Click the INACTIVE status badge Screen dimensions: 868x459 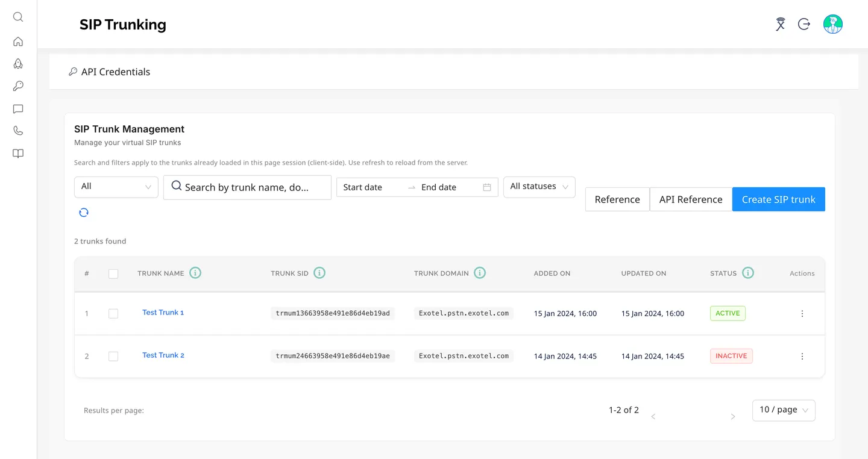click(x=731, y=356)
